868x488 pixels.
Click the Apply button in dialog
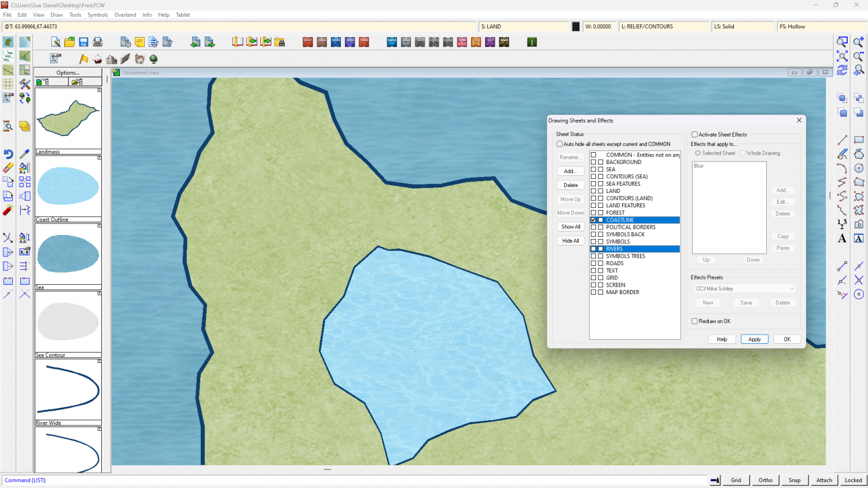(755, 339)
